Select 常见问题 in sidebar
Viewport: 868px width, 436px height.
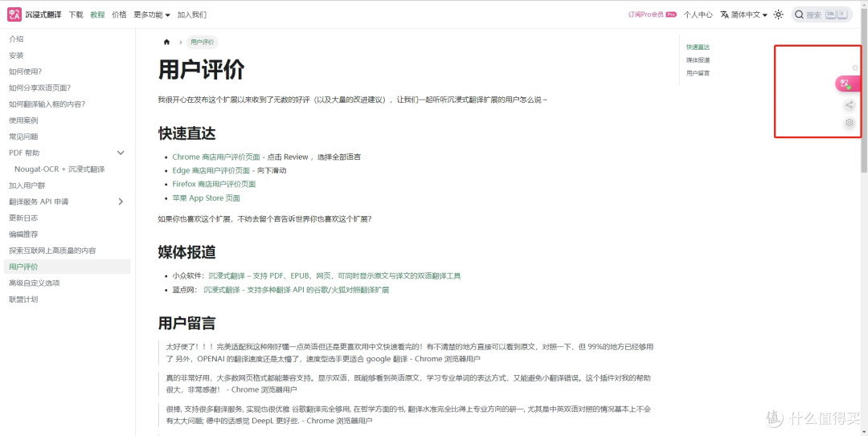click(23, 137)
